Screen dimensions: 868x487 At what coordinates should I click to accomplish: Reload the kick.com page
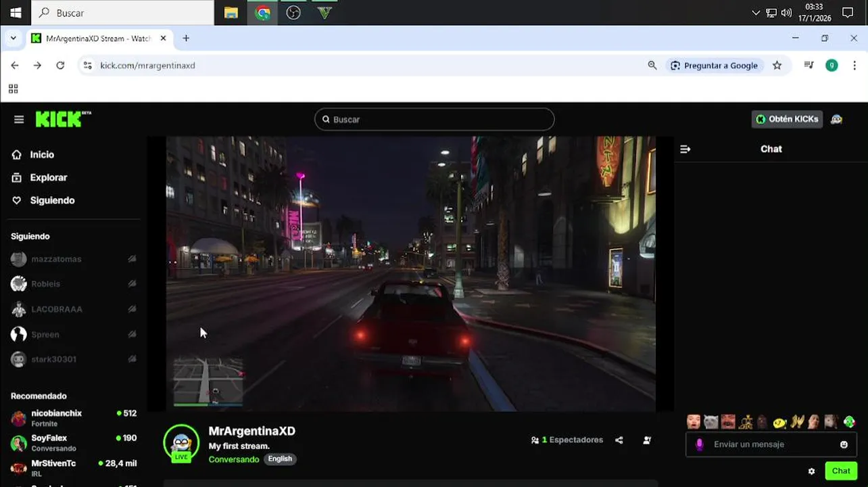pyautogui.click(x=60, y=66)
